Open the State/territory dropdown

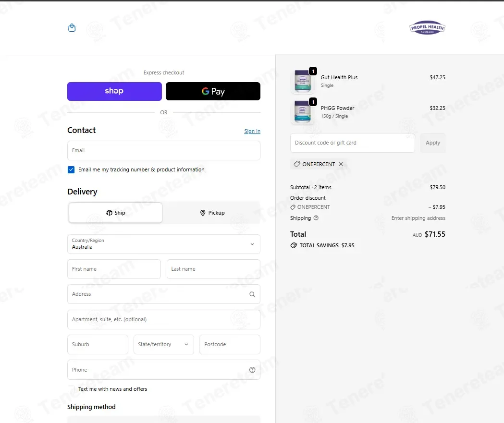click(164, 344)
